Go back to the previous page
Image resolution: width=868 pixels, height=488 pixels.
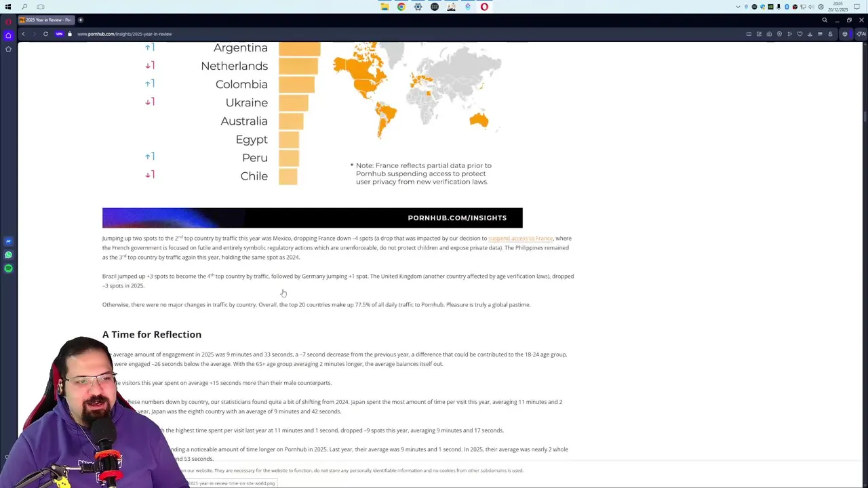[x=23, y=34]
